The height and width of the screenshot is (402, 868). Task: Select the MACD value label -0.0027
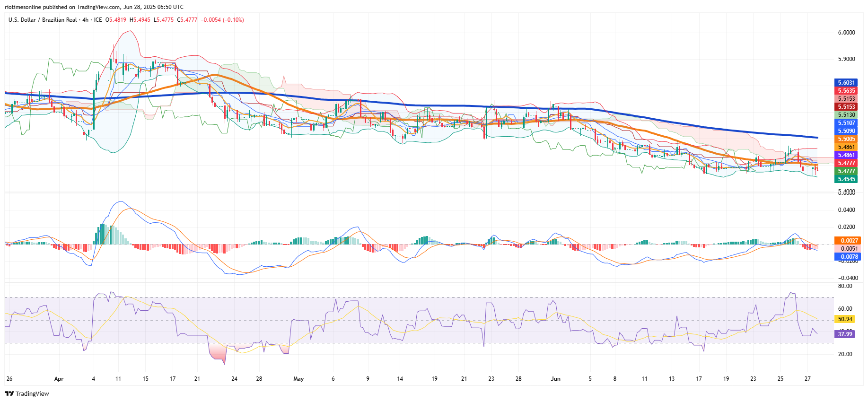[847, 241]
